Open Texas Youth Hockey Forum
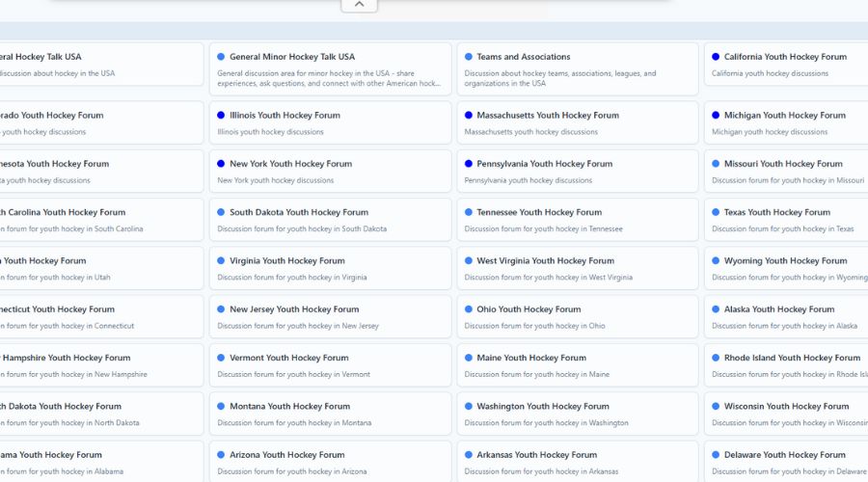 776,212
